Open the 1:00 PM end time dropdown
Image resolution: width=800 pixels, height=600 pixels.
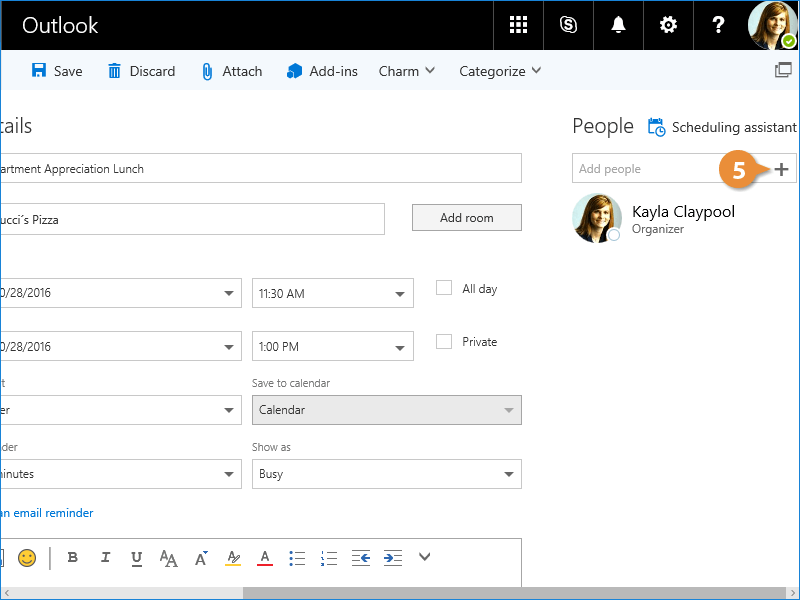[333, 347]
